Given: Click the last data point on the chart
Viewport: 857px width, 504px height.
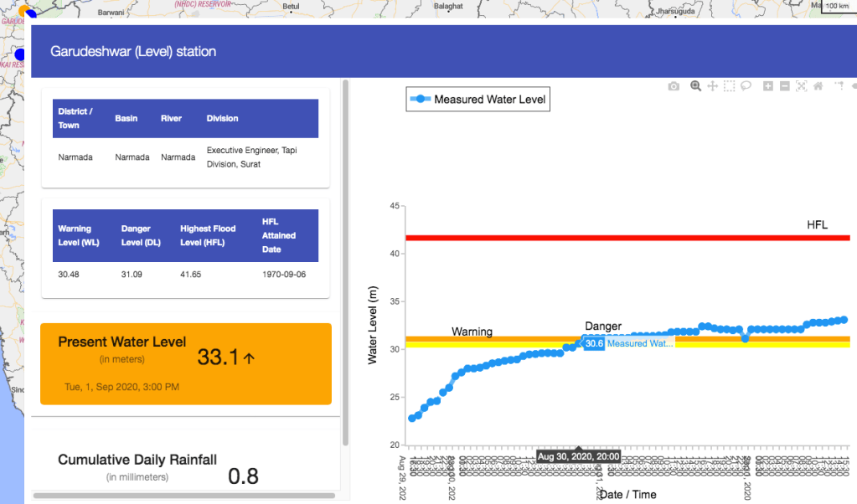Looking at the screenshot, I should click(x=844, y=320).
